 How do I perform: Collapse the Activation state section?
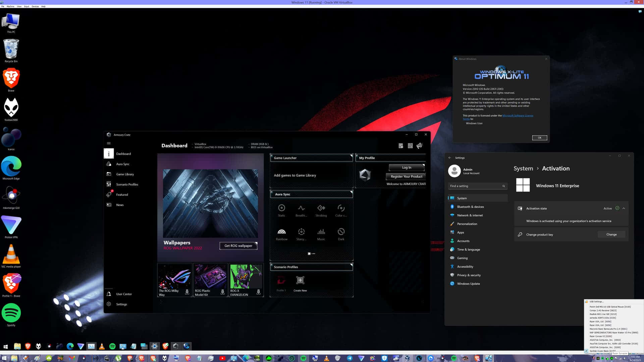624,208
